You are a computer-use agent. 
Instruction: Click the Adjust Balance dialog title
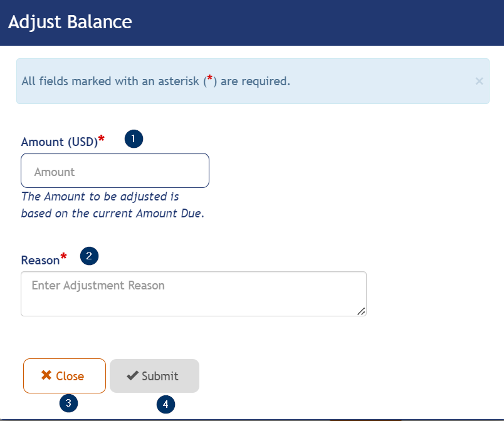point(70,22)
